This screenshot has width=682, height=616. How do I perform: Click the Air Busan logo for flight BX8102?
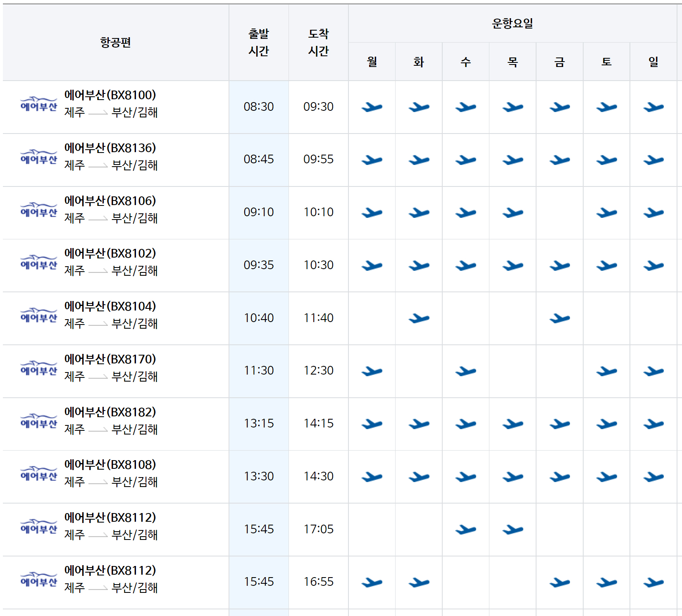click(x=39, y=263)
